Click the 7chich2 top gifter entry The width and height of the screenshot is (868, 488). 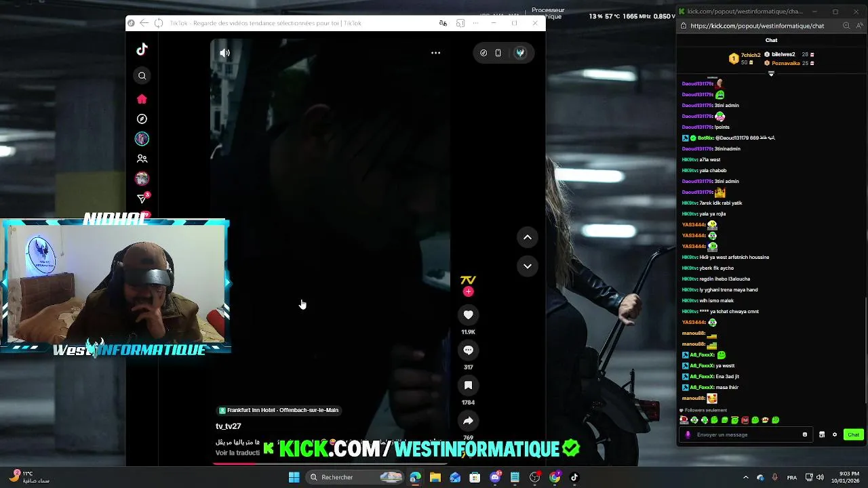click(x=743, y=59)
